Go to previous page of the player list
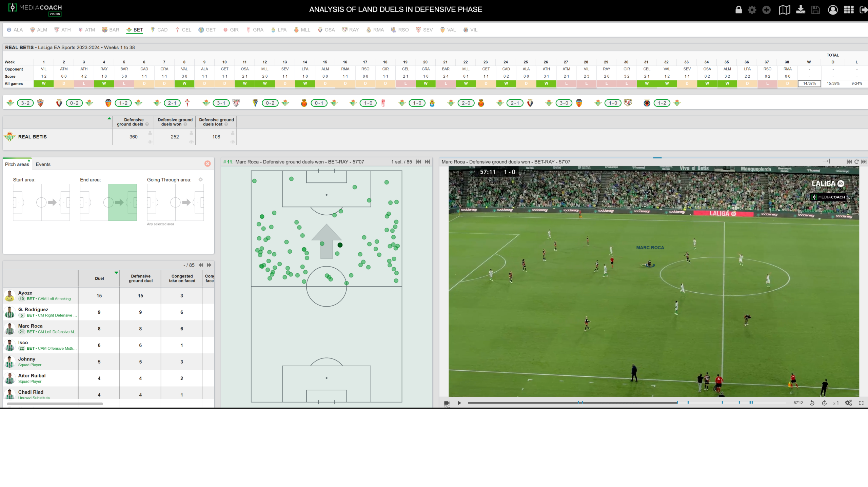 [x=201, y=265]
